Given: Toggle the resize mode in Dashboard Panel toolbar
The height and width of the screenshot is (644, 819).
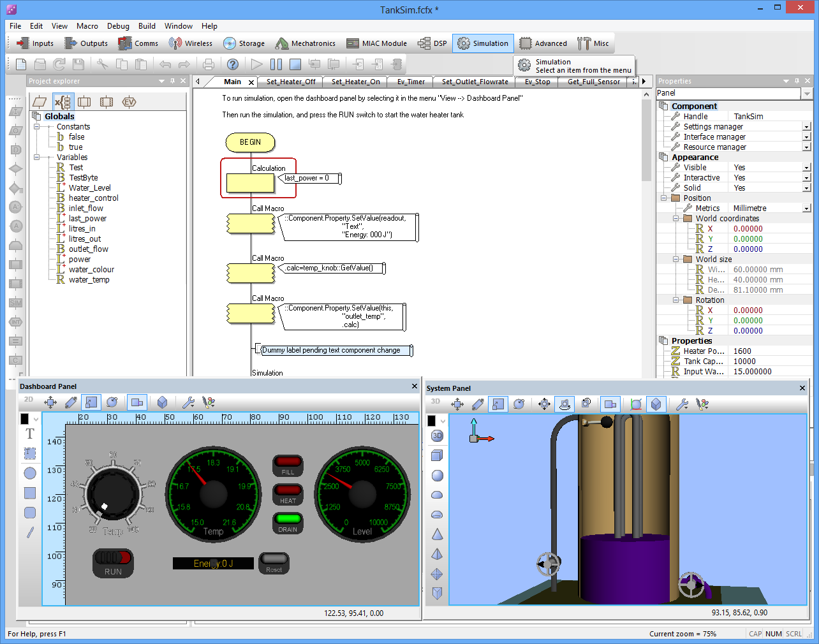Looking at the screenshot, I should click(x=91, y=402).
